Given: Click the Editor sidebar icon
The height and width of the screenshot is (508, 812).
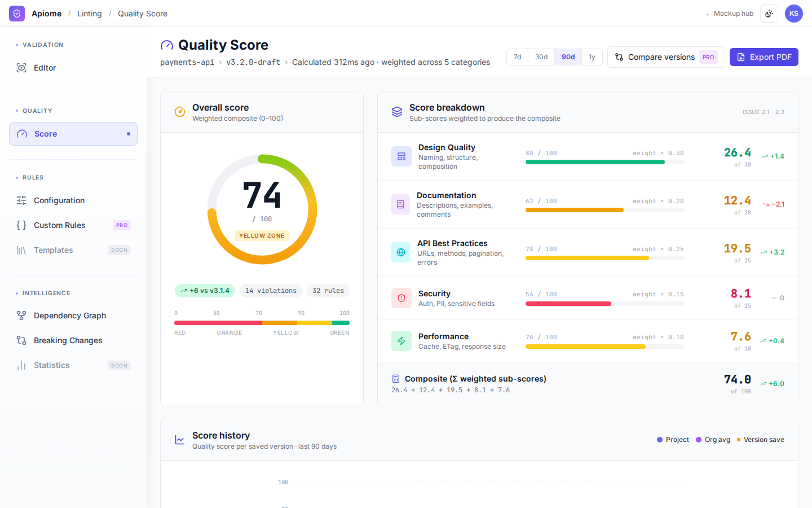Looking at the screenshot, I should 21,68.
